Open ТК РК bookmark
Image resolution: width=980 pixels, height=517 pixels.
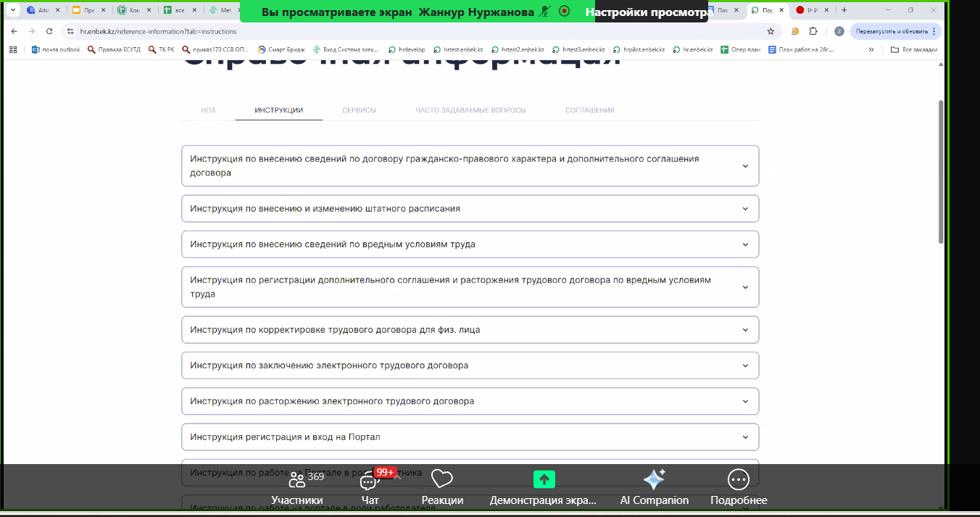(x=161, y=49)
